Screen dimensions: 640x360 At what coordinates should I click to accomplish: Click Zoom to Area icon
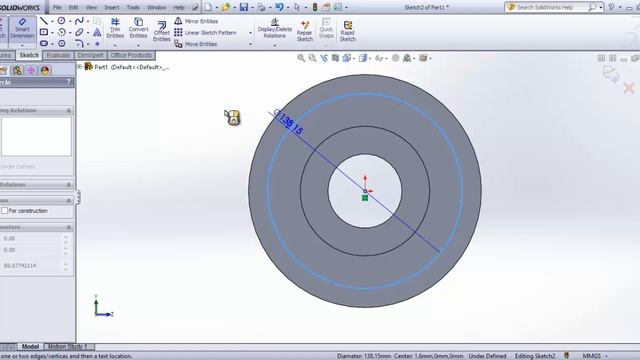[x=312, y=58]
